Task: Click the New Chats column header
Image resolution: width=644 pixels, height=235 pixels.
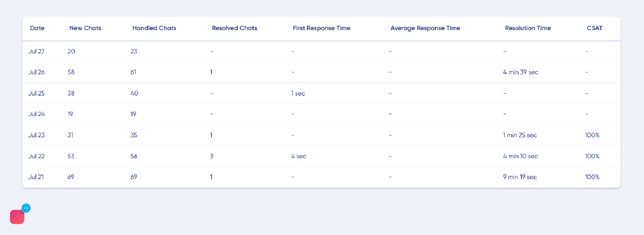Action: pyautogui.click(x=85, y=28)
